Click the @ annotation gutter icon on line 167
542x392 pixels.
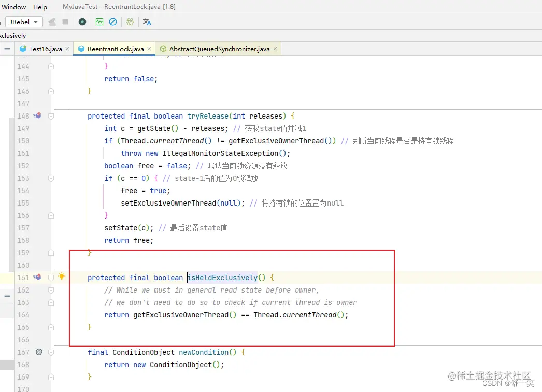39,352
